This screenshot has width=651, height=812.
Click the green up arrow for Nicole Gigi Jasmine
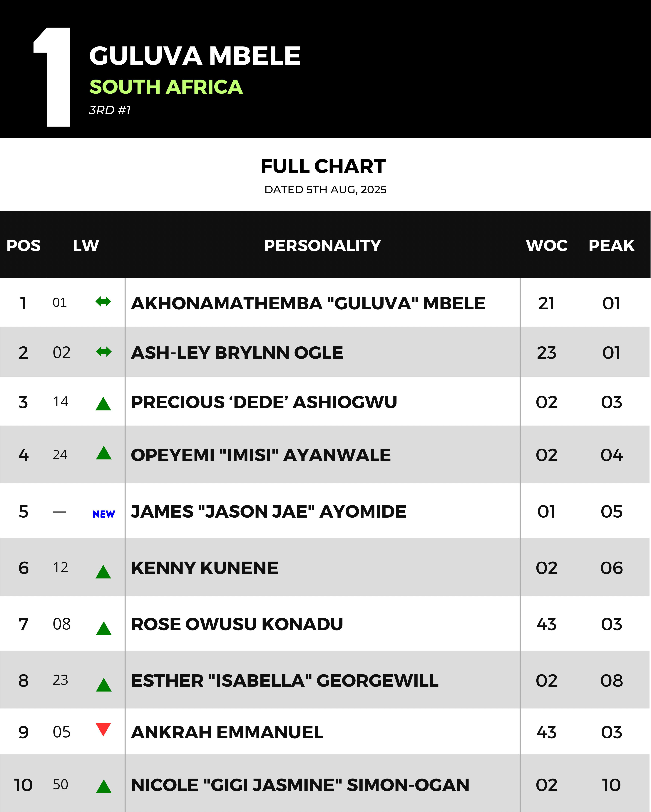point(104,786)
